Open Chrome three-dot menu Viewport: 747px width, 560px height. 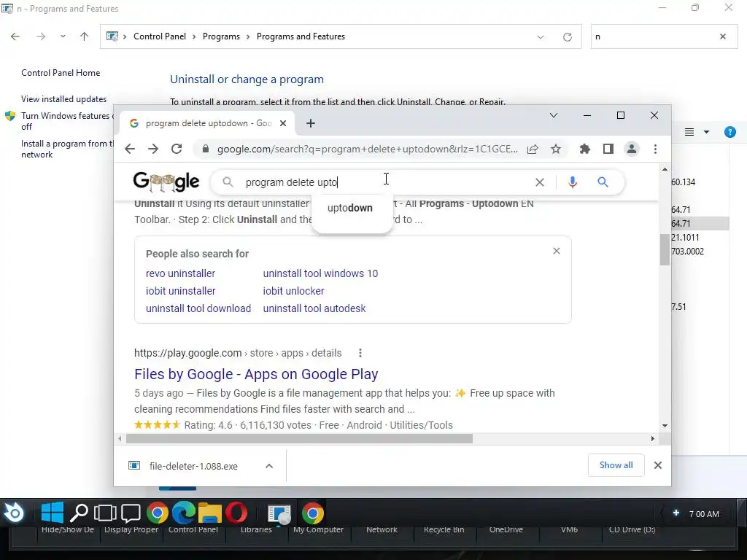tap(656, 149)
